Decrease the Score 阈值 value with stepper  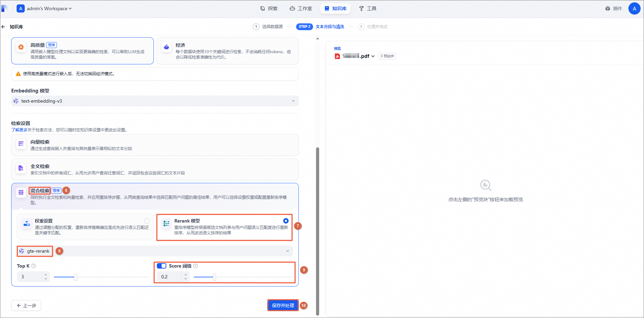pyautogui.click(x=186, y=279)
